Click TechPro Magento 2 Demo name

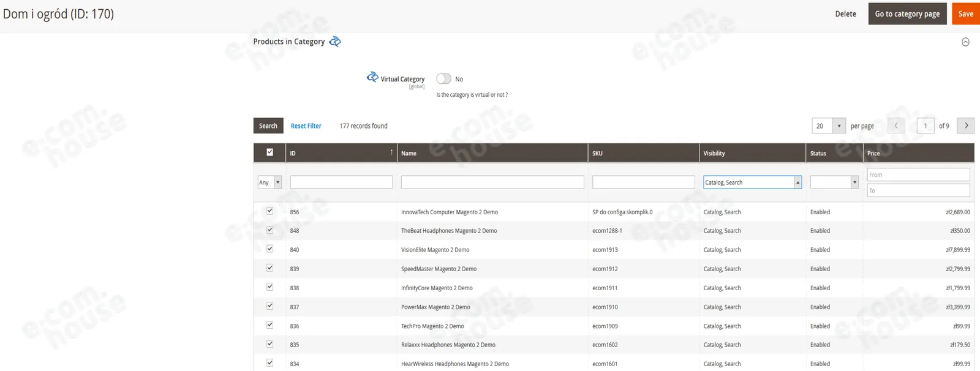click(432, 326)
